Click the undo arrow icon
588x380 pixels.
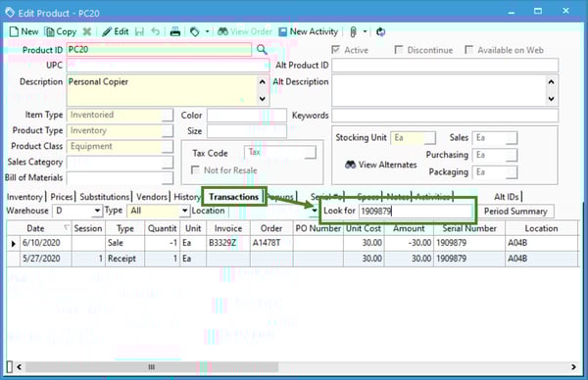(x=156, y=32)
